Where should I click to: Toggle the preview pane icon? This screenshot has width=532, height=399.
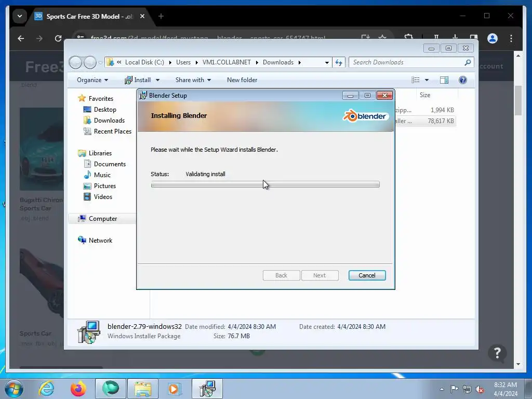(444, 79)
